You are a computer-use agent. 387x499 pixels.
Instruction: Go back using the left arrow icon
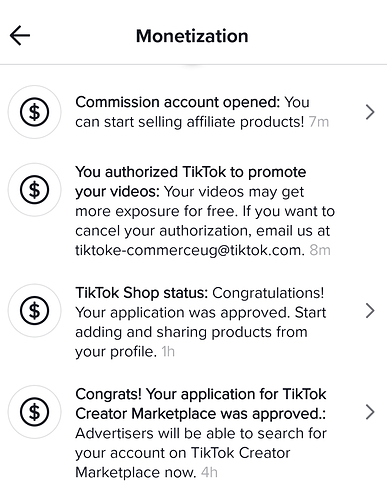[20, 35]
